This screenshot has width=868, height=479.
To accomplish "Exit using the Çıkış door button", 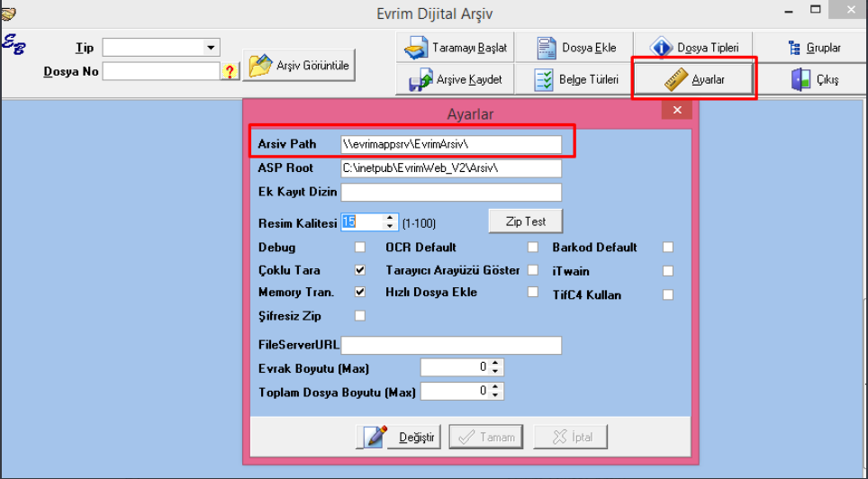I will 814,79.
